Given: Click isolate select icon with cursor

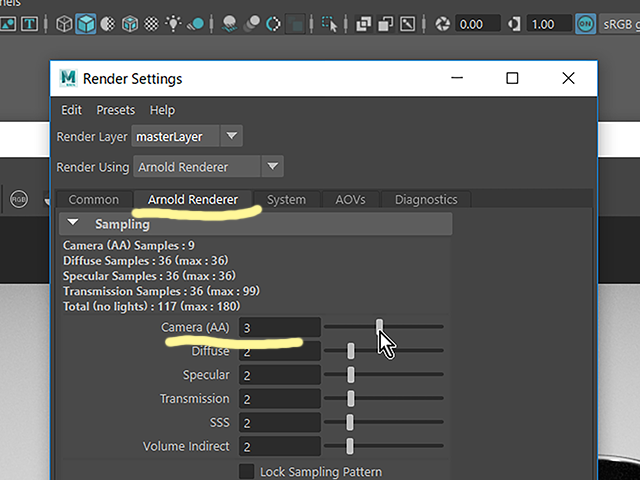Looking at the screenshot, I should coord(329,24).
